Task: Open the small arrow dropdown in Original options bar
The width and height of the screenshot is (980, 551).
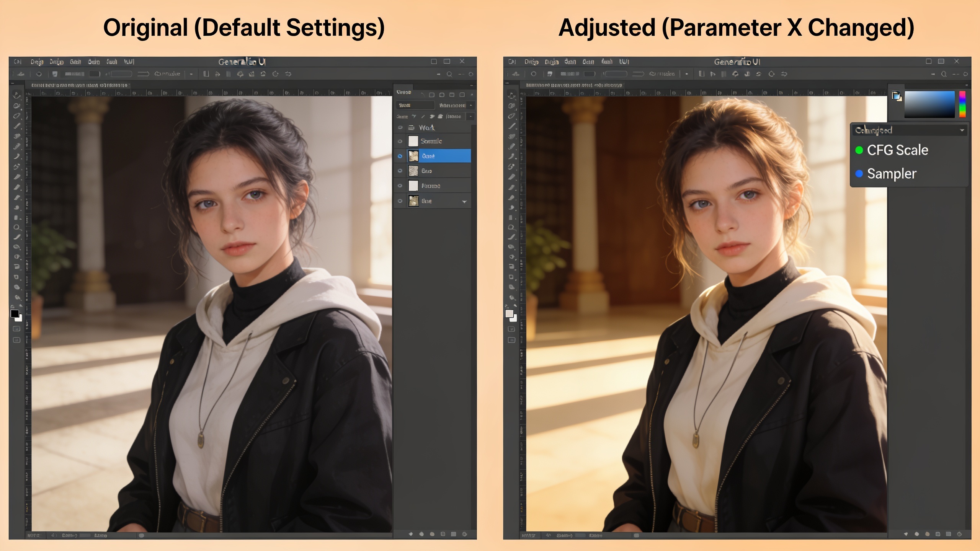Action: coord(191,74)
